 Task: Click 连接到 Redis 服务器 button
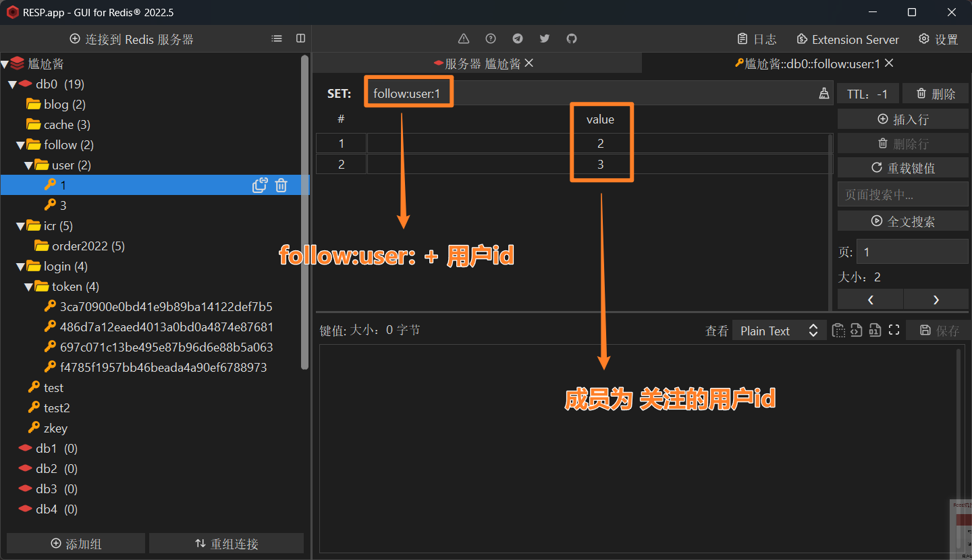click(x=132, y=39)
